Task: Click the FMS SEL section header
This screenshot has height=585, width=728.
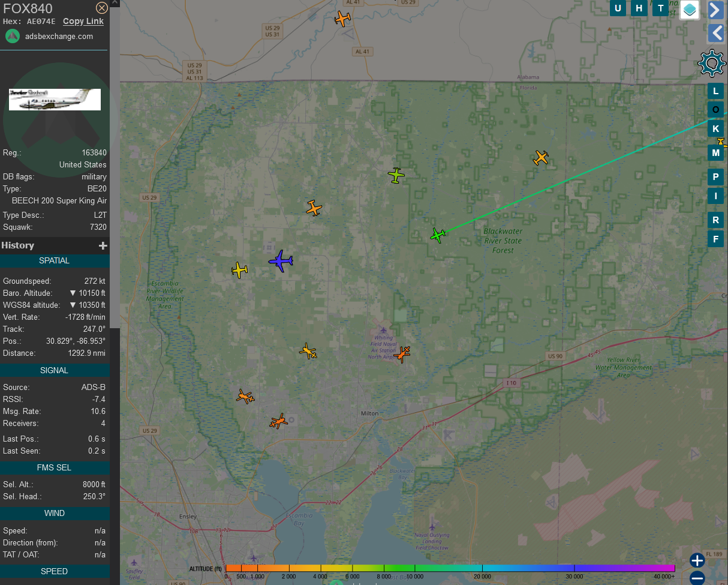Action: 55,467
